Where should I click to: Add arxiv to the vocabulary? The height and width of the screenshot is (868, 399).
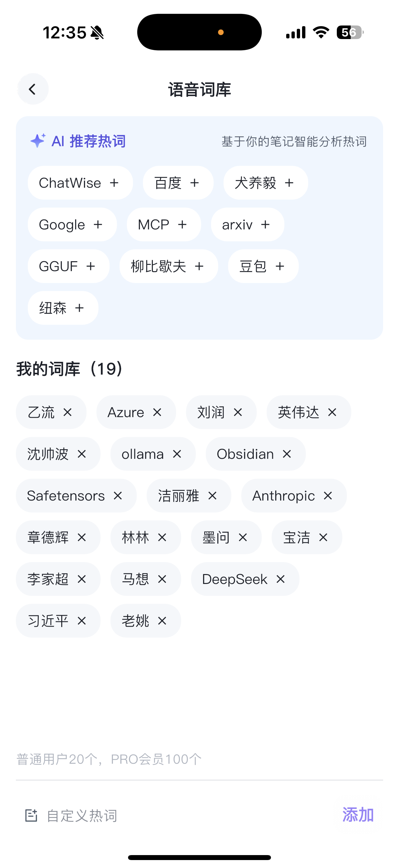pos(265,225)
